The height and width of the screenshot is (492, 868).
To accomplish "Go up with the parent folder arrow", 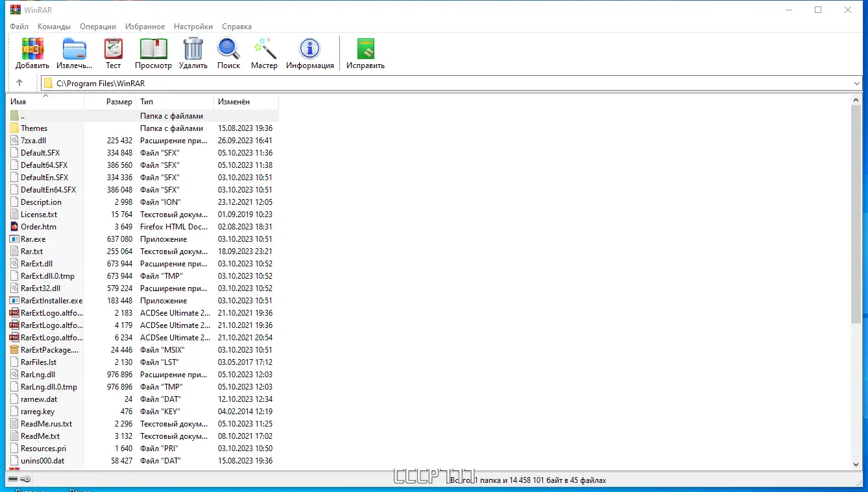I will (19, 83).
